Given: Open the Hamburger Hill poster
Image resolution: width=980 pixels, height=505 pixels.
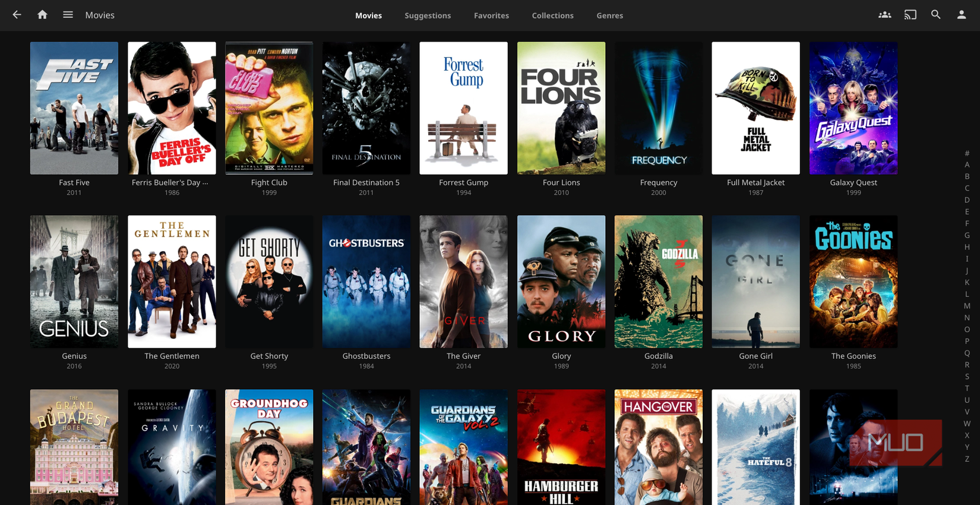Looking at the screenshot, I should click(x=561, y=447).
